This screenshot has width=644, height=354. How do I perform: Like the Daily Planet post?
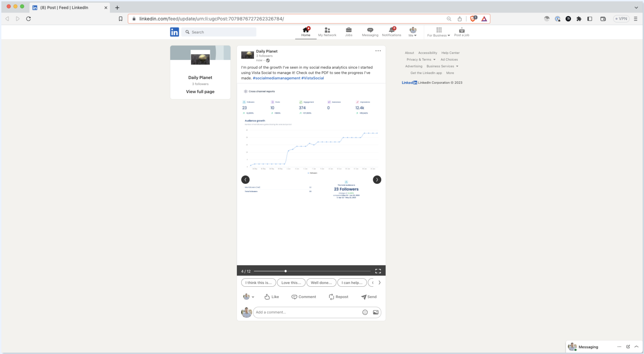tap(272, 297)
